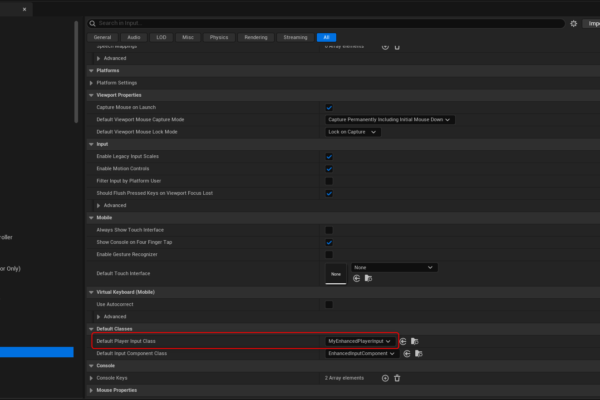Screen dimensions: 600x400
Task: Select the General filter tab
Action: pos(102,38)
